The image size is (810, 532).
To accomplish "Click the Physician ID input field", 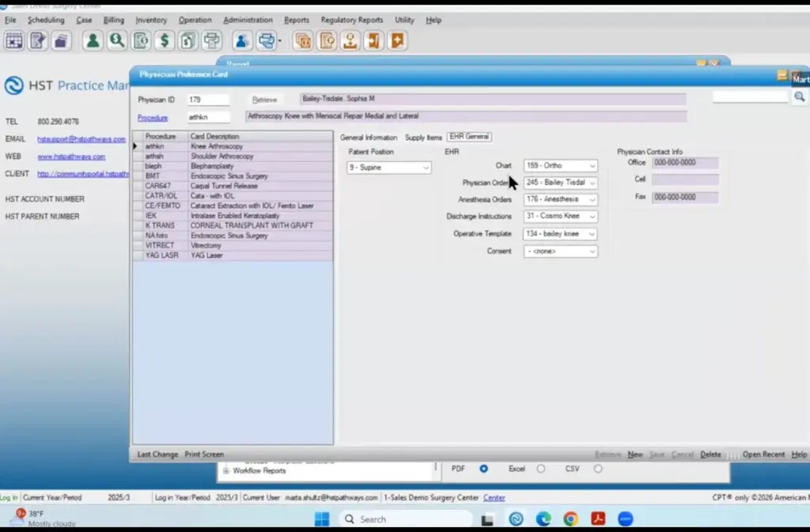I will (208, 100).
